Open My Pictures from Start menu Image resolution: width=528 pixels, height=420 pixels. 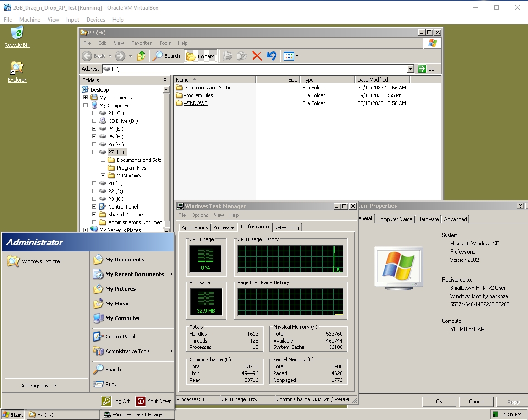133,289
